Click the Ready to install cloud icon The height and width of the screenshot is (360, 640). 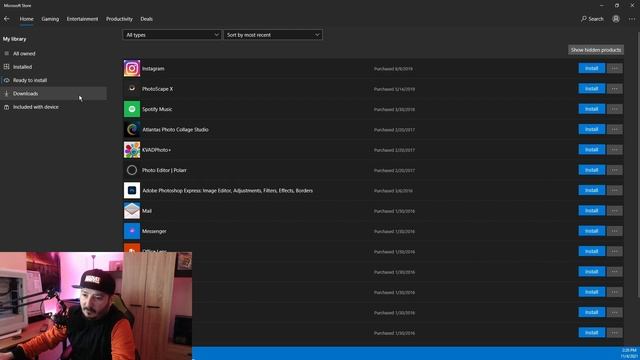point(7,80)
